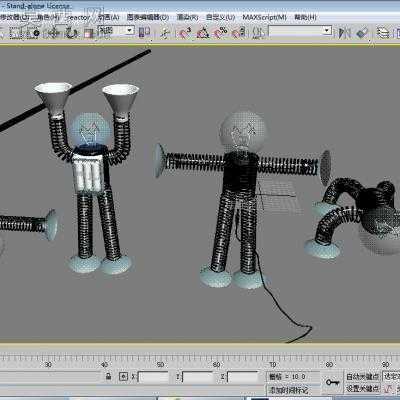Click the Use Pivot Point Center icon
The width and height of the screenshot is (400, 400).
click(x=144, y=32)
